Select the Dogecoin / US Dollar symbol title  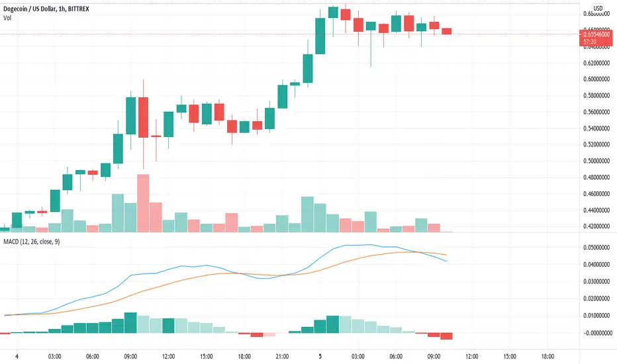click(x=46, y=9)
